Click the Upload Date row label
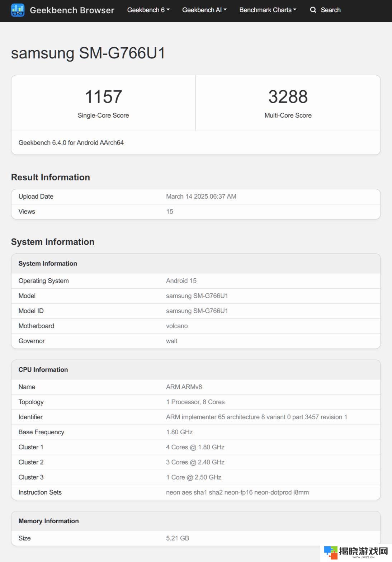 point(36,197)
